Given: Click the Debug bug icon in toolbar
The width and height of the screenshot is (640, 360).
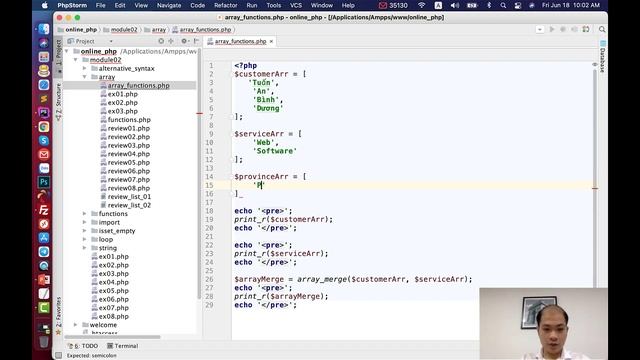Looking at the screenshot, I should point(563,29).
